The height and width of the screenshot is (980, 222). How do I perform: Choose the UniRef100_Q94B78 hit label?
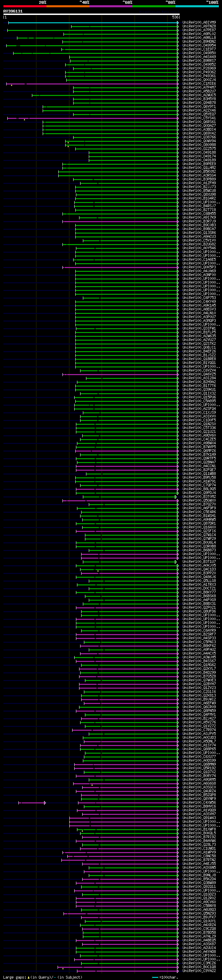(x=199, y=103)
